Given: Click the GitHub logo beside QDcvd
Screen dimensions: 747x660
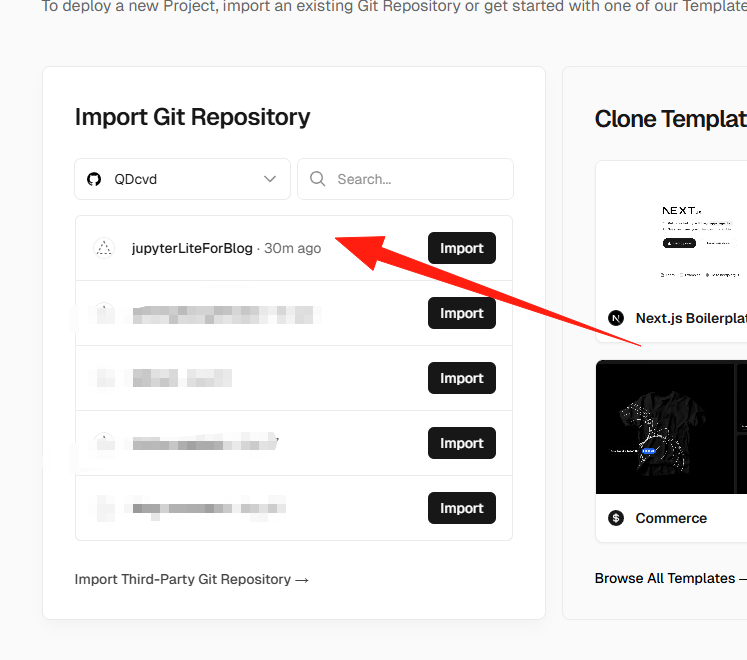Looking at the screenshot, I should pyautogui.click(x=94, y=179).
